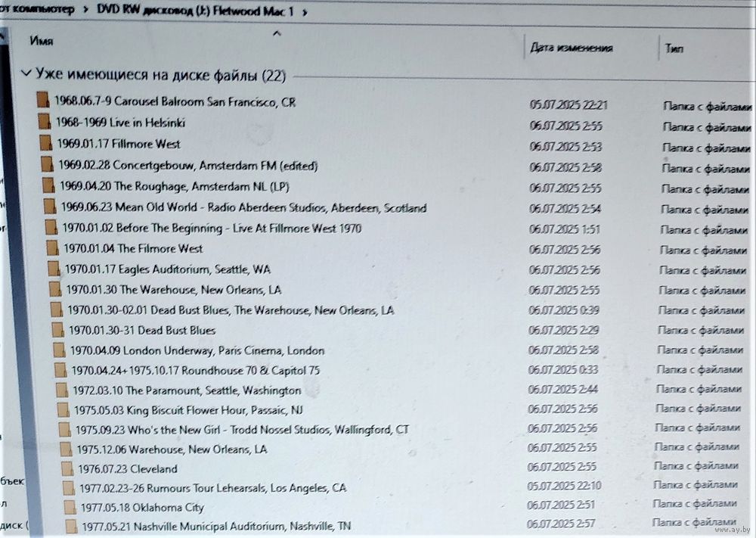
Task: Click name '1972.03.10 The Paramount, Seattle, Washington'
Action: (x=187, y=390)
